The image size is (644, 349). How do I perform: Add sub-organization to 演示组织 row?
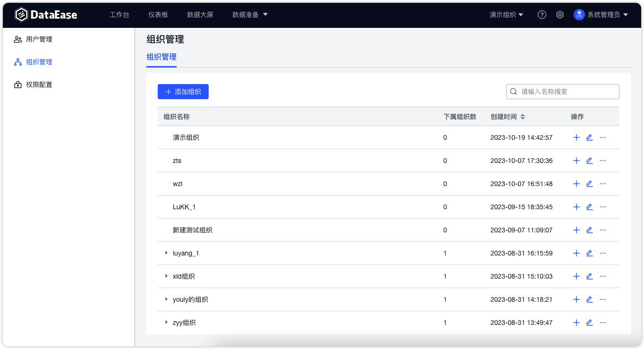pos(576,137)
